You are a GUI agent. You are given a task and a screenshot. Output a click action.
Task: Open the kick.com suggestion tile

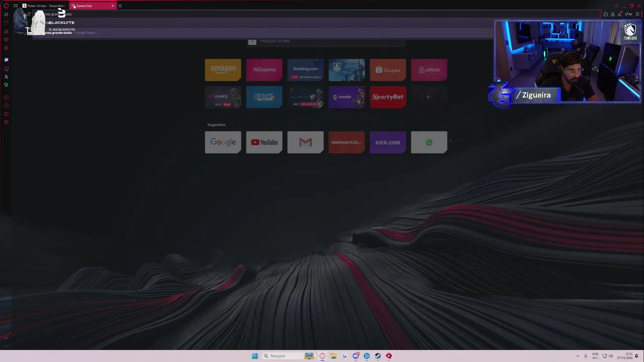point(388,142)
